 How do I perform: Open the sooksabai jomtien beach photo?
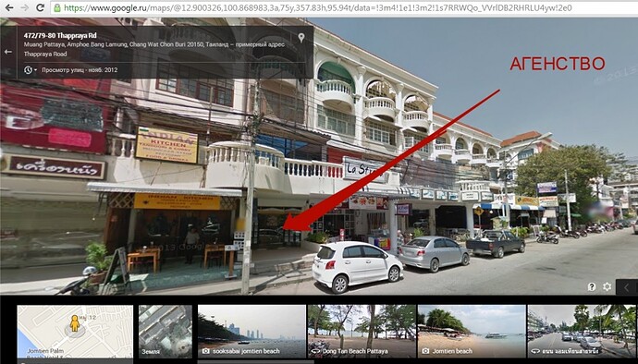[x=252, y=332]
